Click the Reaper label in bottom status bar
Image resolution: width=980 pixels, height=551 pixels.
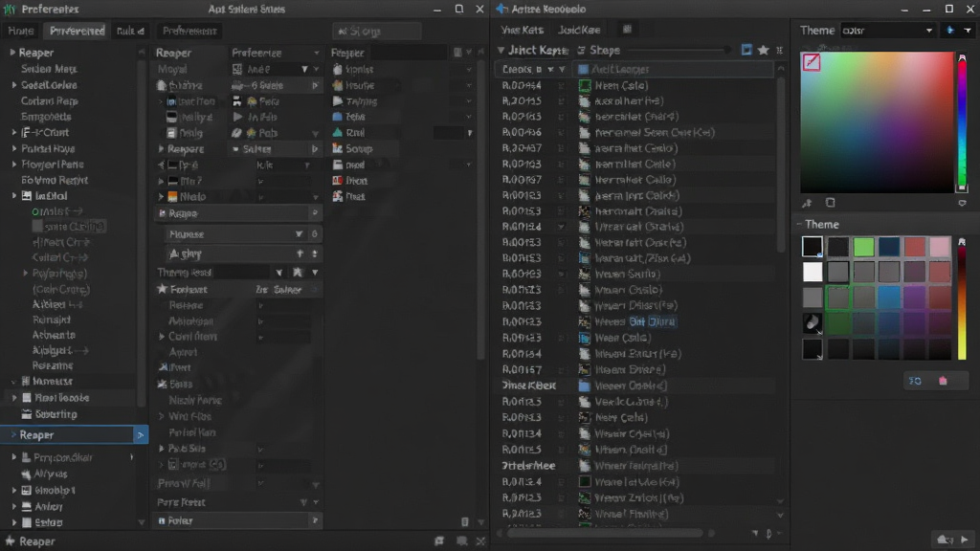coord(37,541)
